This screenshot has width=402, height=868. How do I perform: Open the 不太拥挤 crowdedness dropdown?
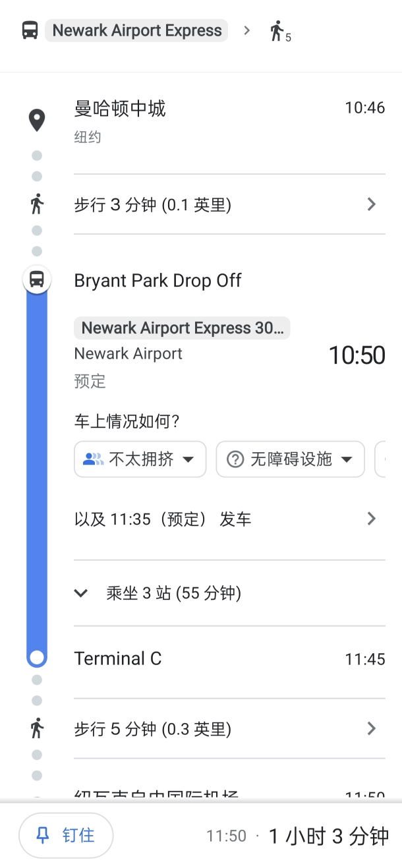tap(140, 459)
